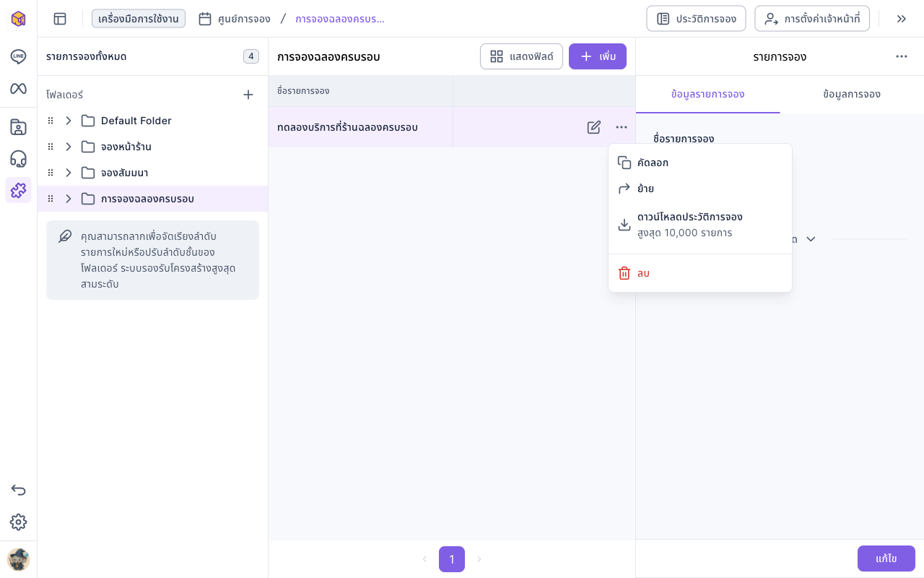
Task: Click three-dot menu on ทดลองบริการที่ร้านฉลองครบรอบ row
Action: point(622,127)
